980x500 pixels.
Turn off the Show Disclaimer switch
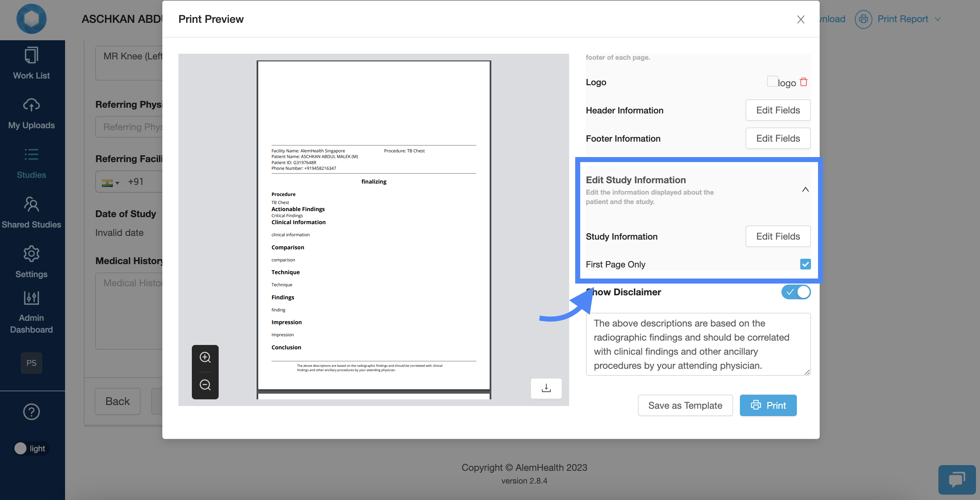(x=796, y=292)
